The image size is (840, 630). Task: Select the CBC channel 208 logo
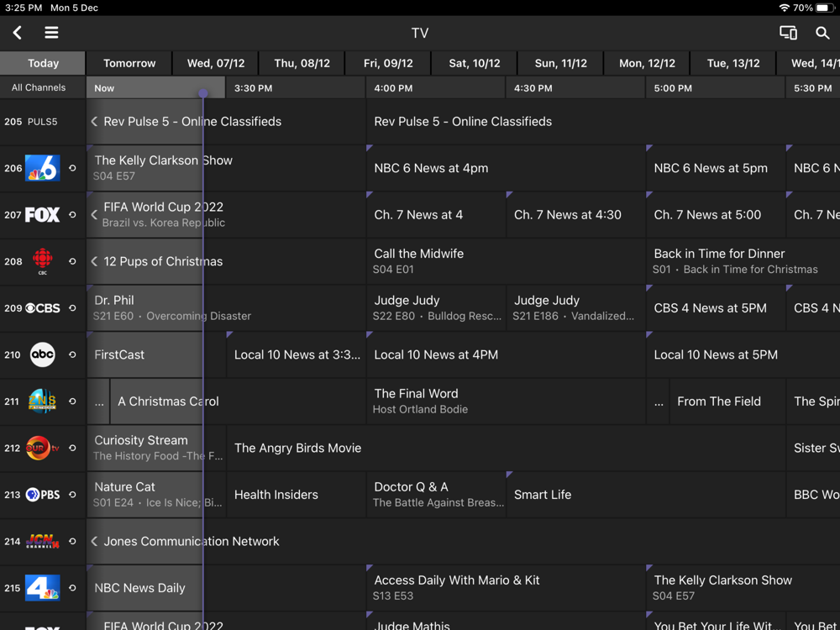(42, 261)
